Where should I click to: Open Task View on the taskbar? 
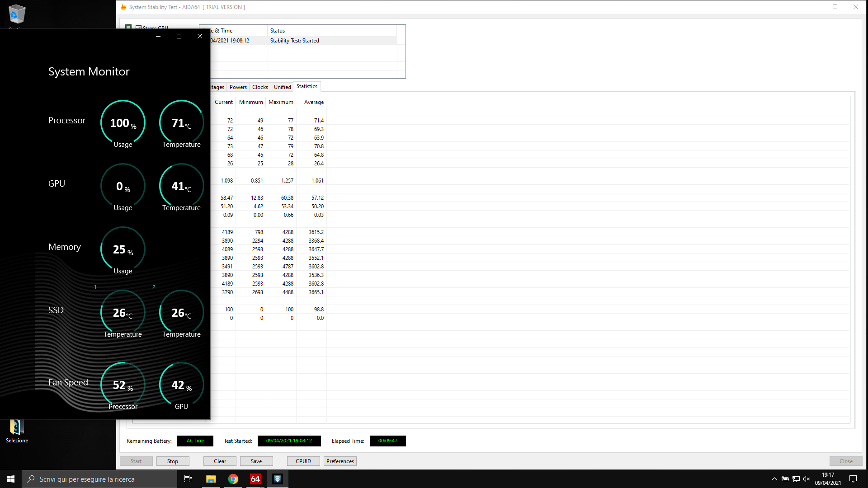pos(188,479)
